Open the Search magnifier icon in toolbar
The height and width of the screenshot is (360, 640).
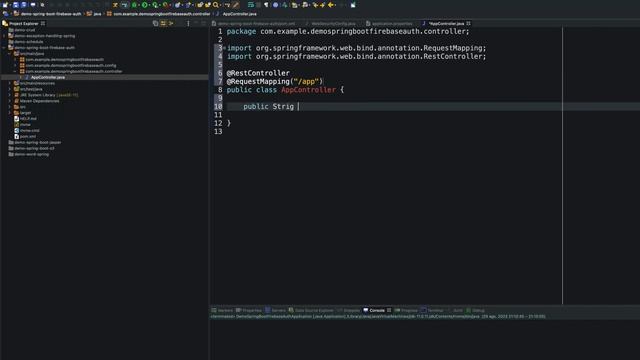(216, 5)
